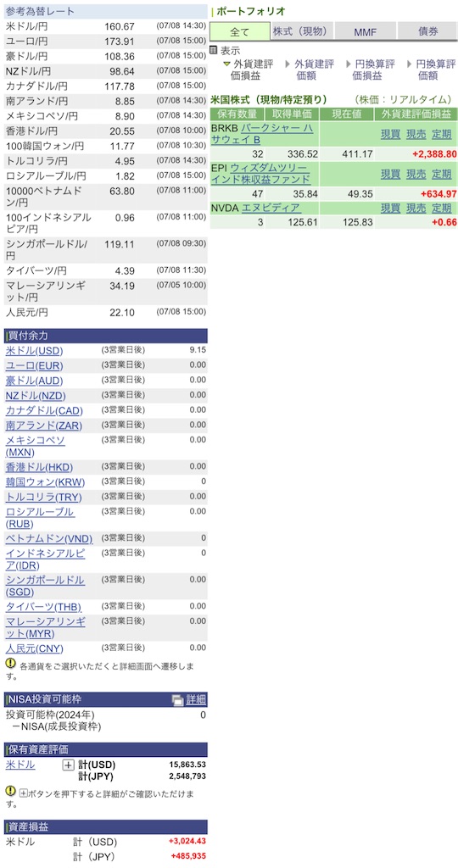Click EPI profit value +634.97
The image size is (458, 868).
pos(438,194)
